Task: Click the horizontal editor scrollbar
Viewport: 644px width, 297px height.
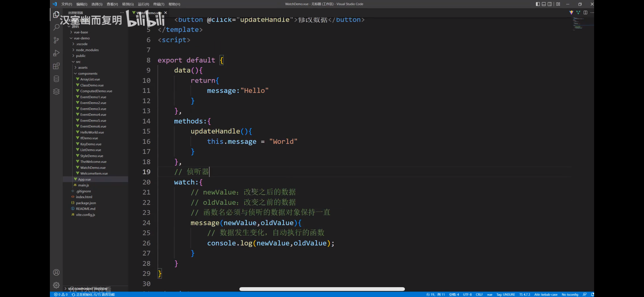Action: click(x=322, y=289)
